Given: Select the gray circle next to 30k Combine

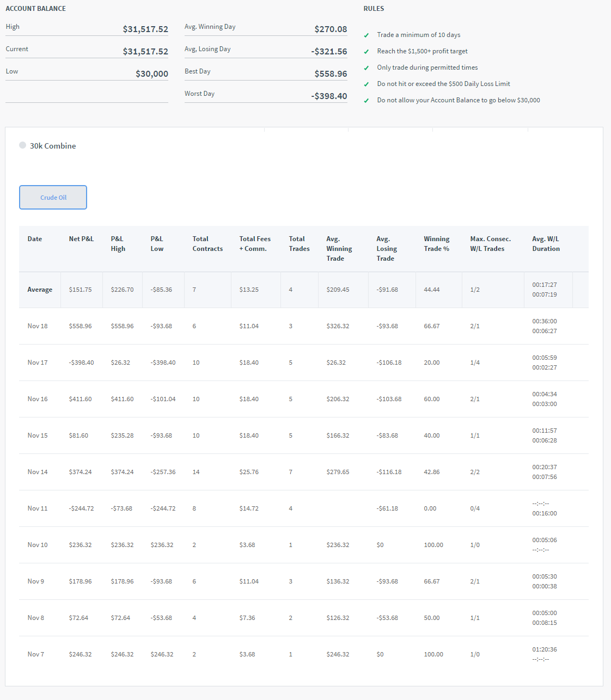Looking at the screenshot, I should click(x=22, y=145).
